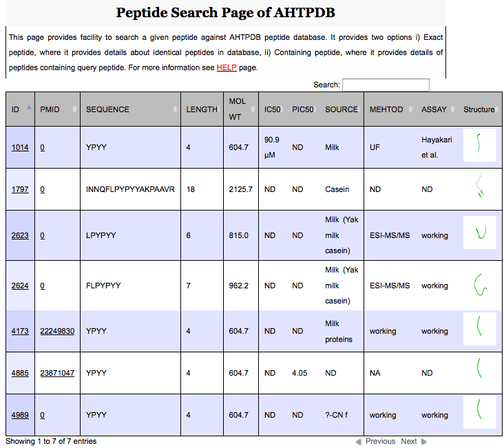
Task: Open structure thumbnail for ID 4989
Action: pos(480,414)
